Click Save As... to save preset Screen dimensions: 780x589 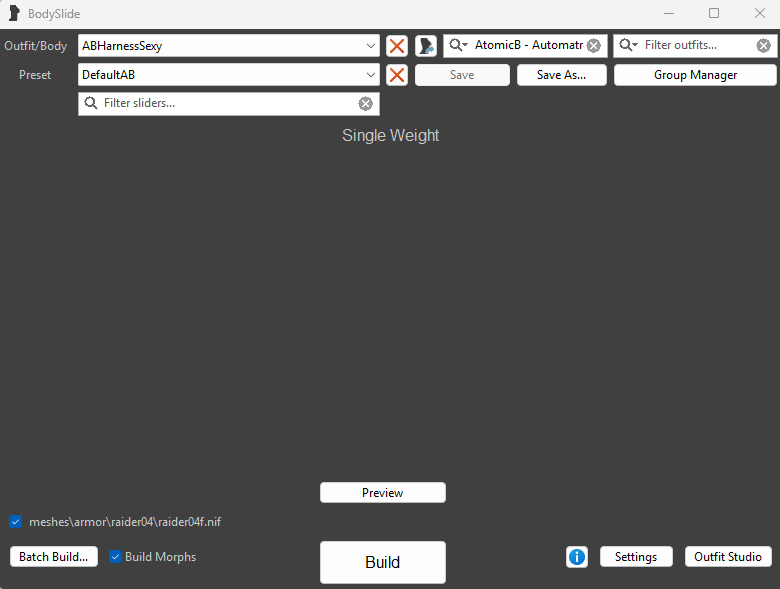[x=562, y=75]
